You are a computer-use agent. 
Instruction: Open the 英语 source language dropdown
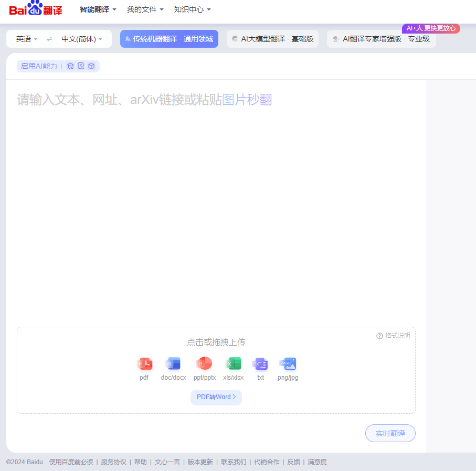27,39
